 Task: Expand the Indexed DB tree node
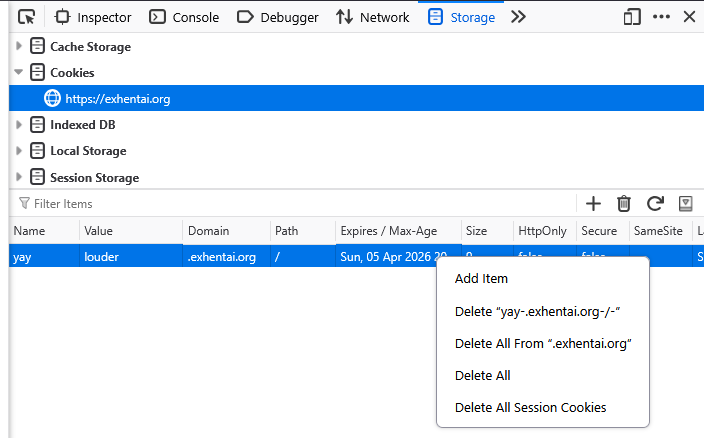pyautogui.click(x=19, y=125)
